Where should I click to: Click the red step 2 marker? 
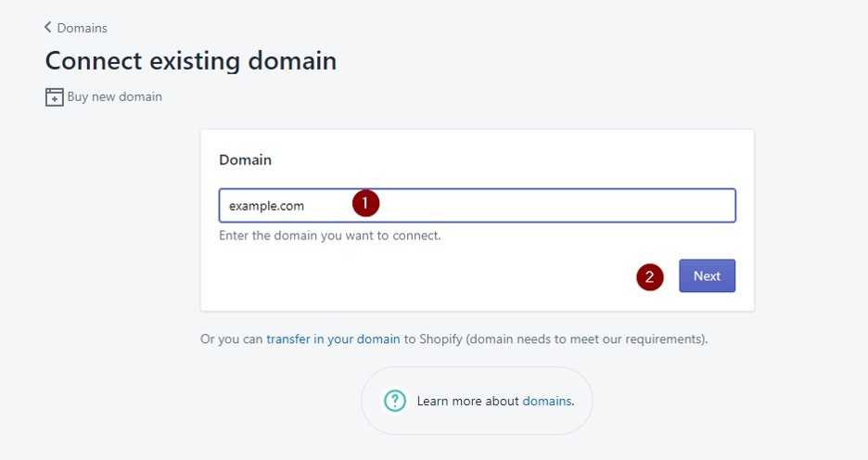pyautogui.click(x=649, y=276)
